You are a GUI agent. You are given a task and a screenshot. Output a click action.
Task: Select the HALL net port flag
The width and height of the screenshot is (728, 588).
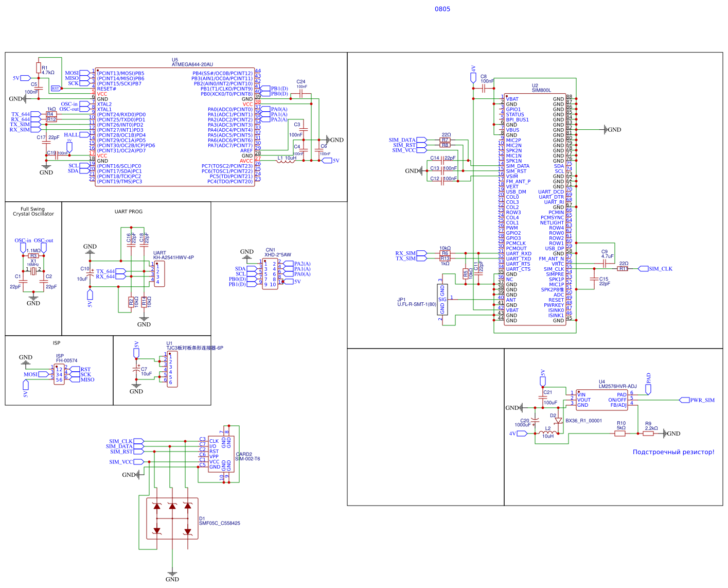pyautogui.click(x=71, y=135)
